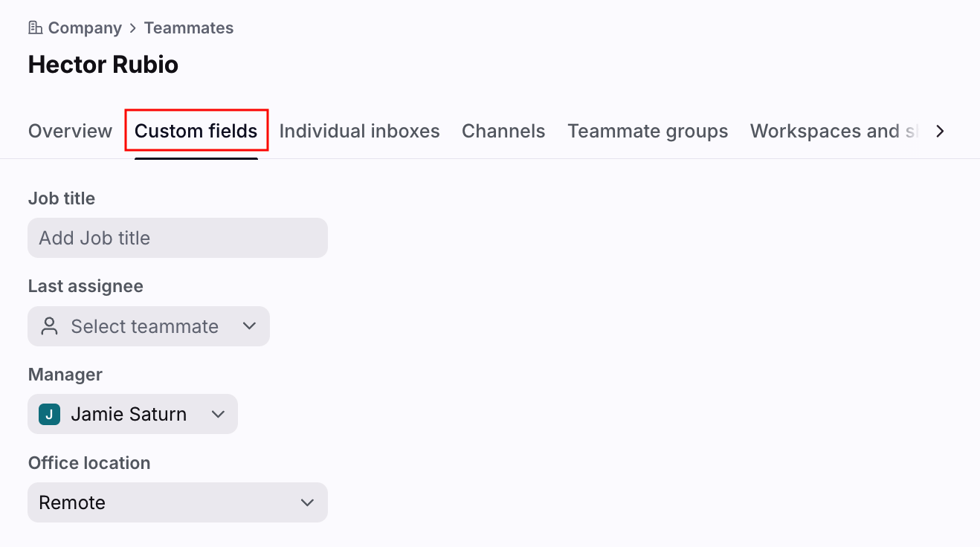Click the Hector Rubio page heading
The height and width of the screenshot is (547, 980).
[x=103, y=65]
